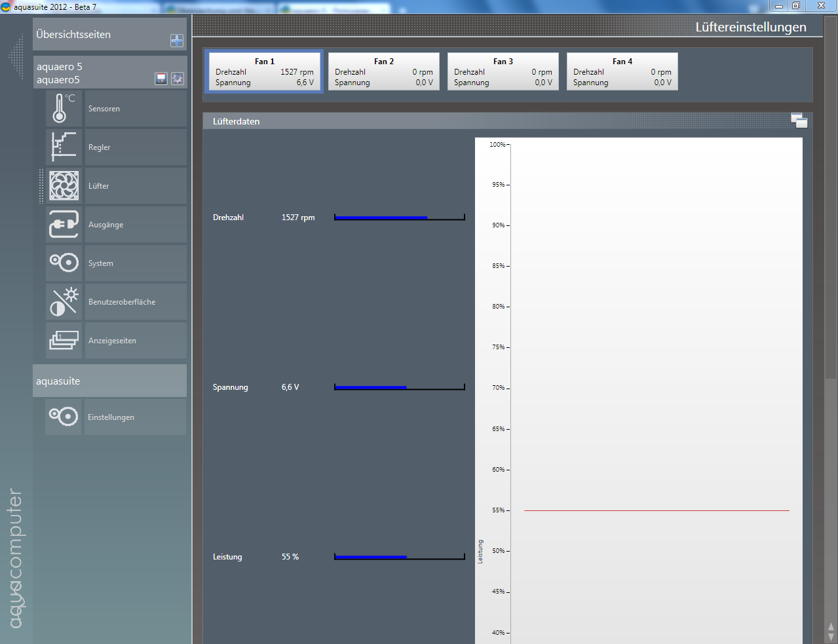Click the Leistung 55 % progress bar
838x644 pixels.
click(x=399, y=557)
